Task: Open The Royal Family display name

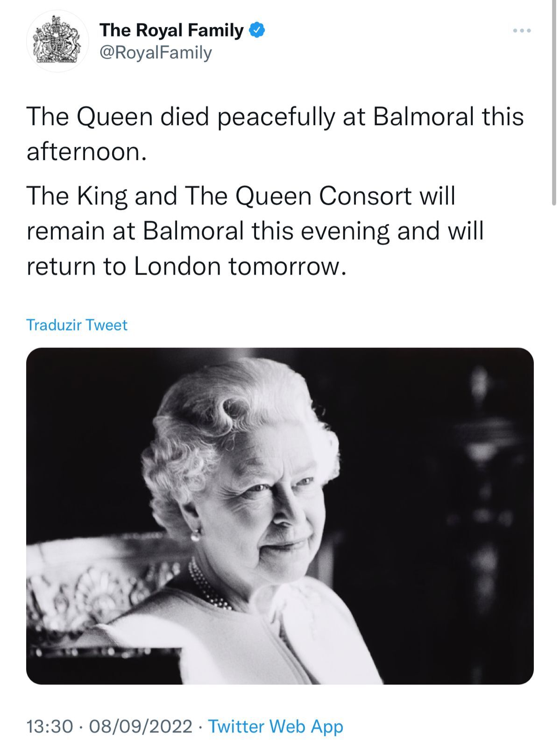Action: [x=171, y=30]
